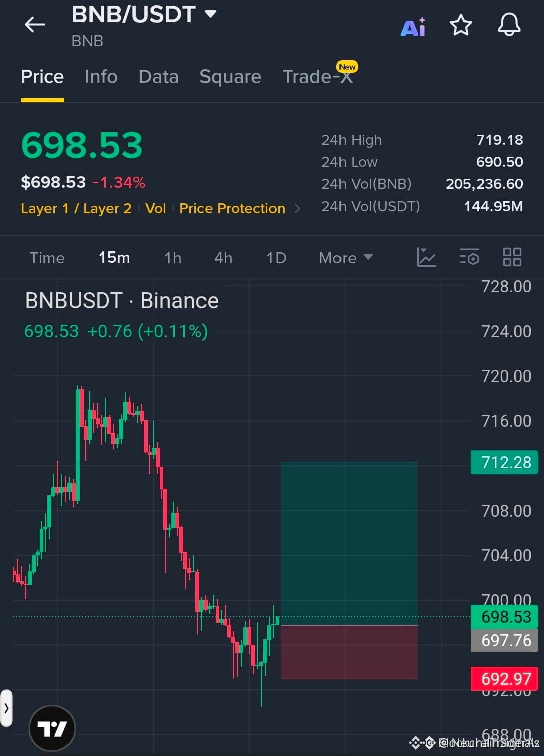Click the red loss zone of the position tool
This screenshot has width=544, height=756.
tap(349, 652)
